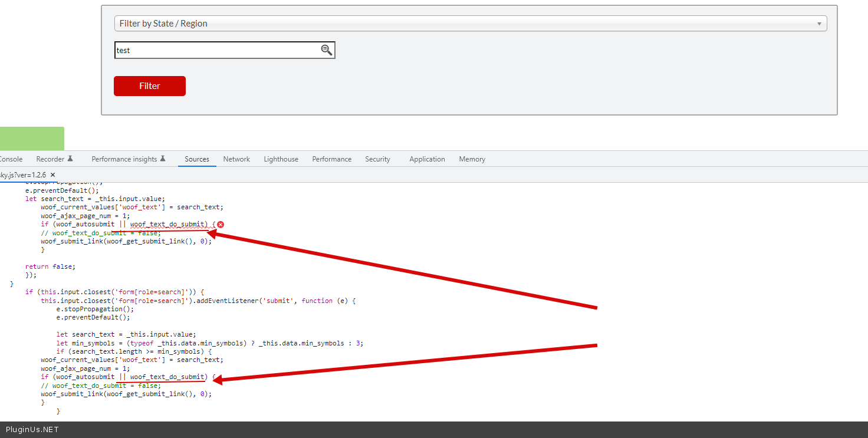Close the sky.js?ver=1.2.6 file tab
Screen dimensions: 868x438
(52, 175)
